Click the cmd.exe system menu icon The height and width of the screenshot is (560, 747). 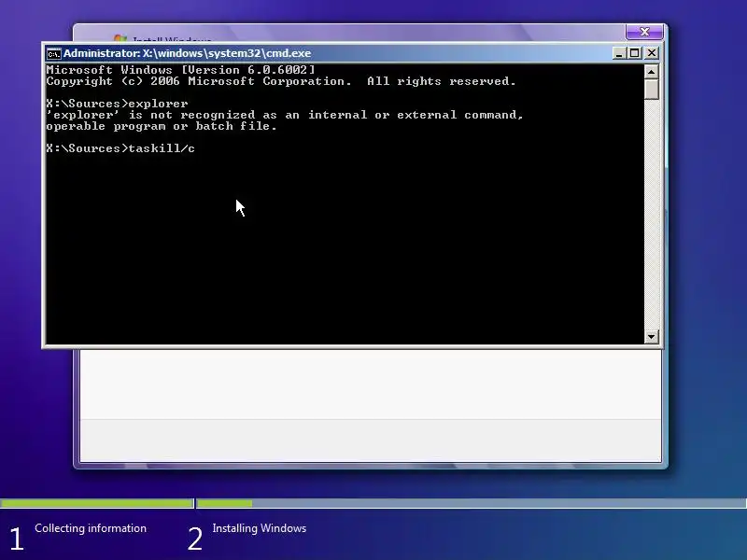(54, 53)
